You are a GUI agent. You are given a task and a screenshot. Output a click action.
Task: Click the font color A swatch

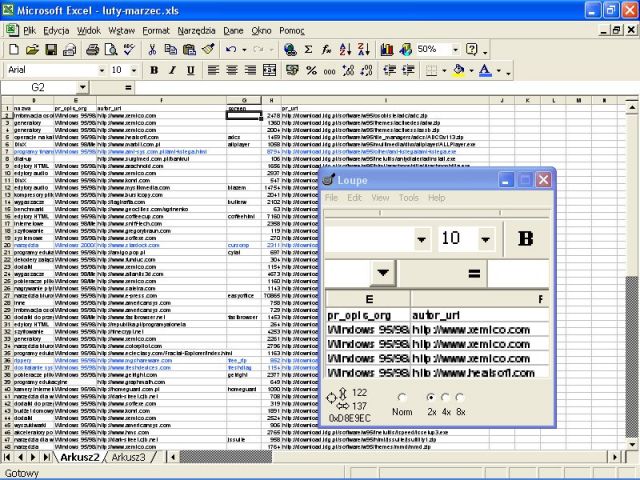[x=485, y=70]
